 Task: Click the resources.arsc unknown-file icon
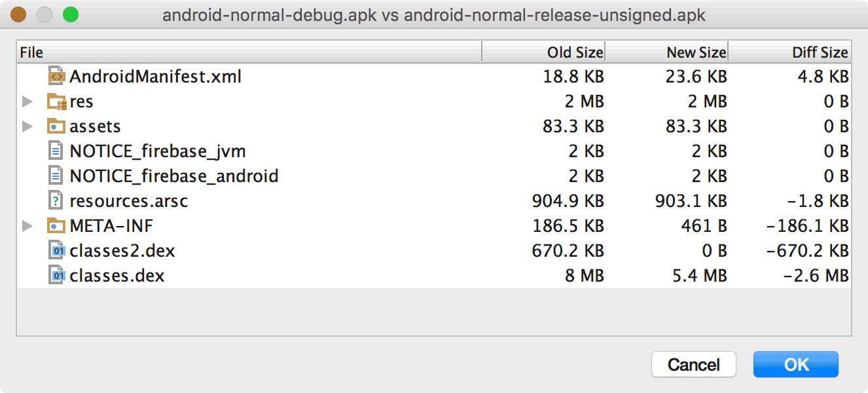pos(56,200)
